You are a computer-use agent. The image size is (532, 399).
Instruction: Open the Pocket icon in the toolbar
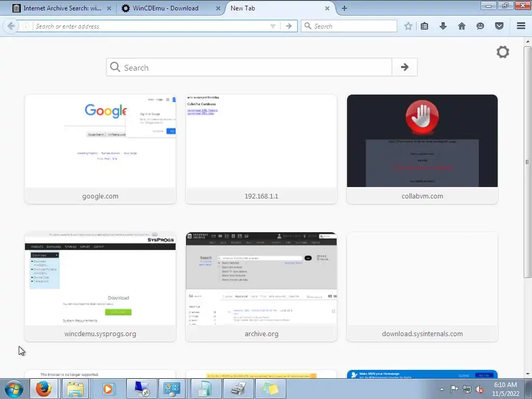click(499, 26)
